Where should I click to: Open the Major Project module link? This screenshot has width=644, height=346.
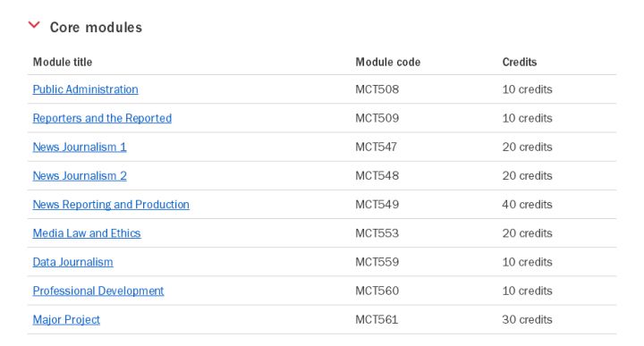(x=66, y=319)
